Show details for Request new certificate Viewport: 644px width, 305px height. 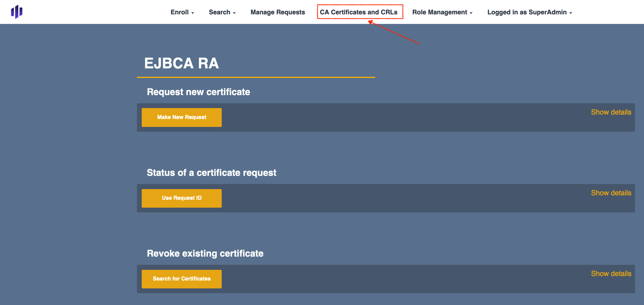(x=611, y=112)
